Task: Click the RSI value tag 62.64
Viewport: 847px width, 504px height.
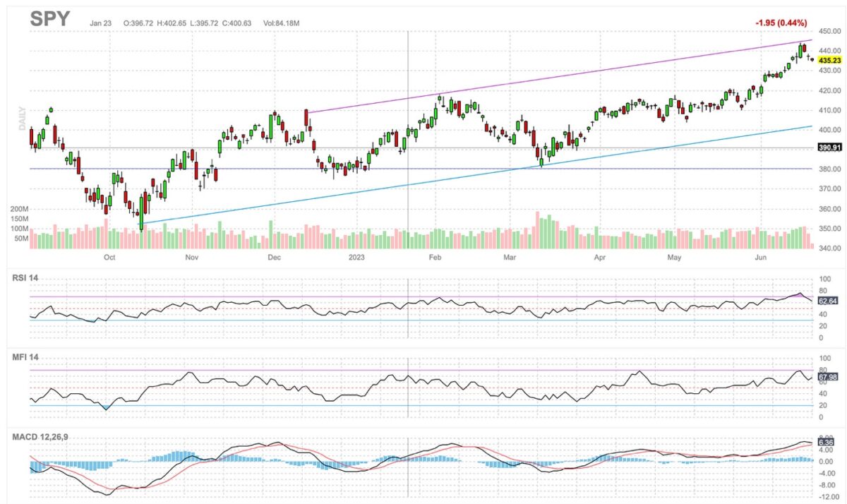Action: point(827,301)
